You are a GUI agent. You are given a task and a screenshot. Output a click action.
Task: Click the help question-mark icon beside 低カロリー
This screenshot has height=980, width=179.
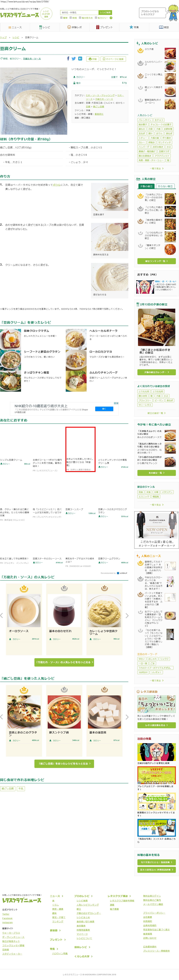tap(111, 18)
